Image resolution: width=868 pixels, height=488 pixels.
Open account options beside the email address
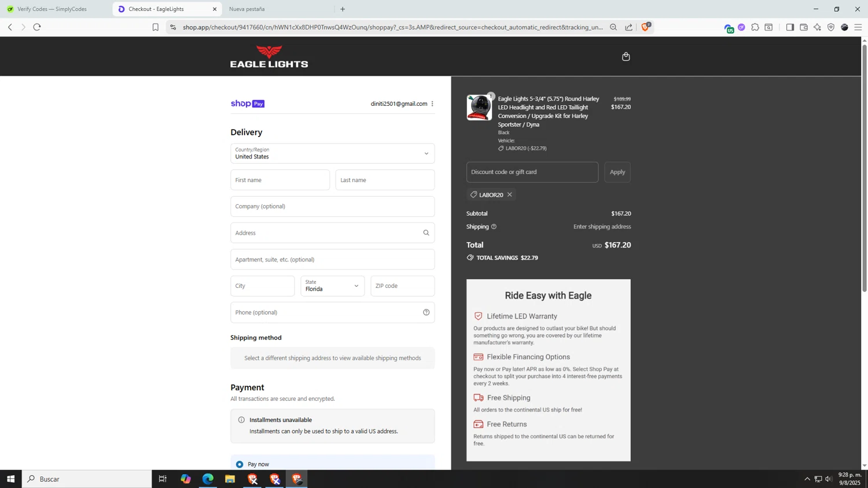tap(432, 104)
